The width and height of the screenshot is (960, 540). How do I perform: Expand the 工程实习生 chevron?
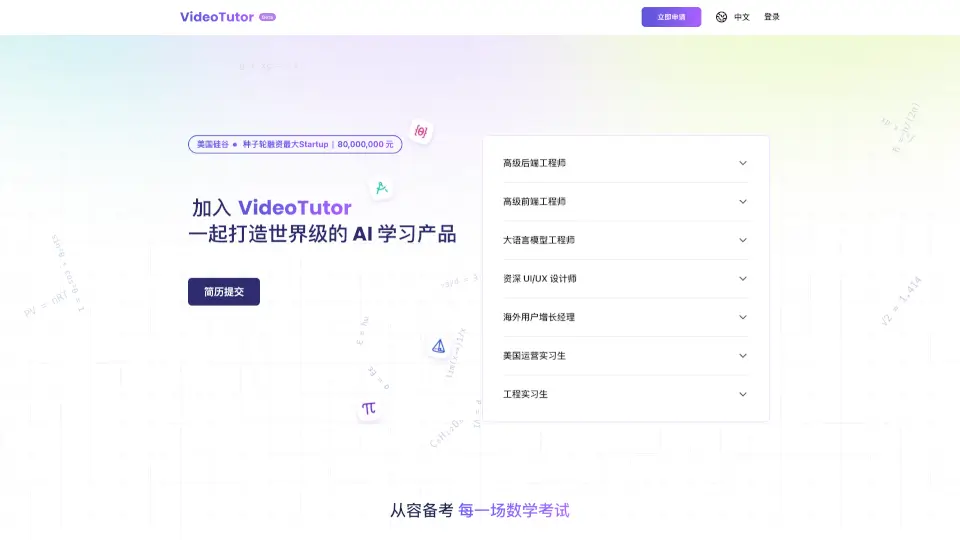[x=743, y=394]
